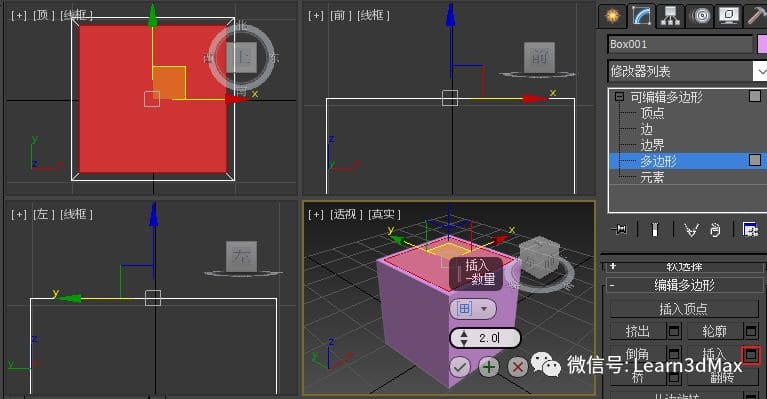Screen dimensions: 767x399
Task: Open the [顶] view menu
Action: click(43, 16)
